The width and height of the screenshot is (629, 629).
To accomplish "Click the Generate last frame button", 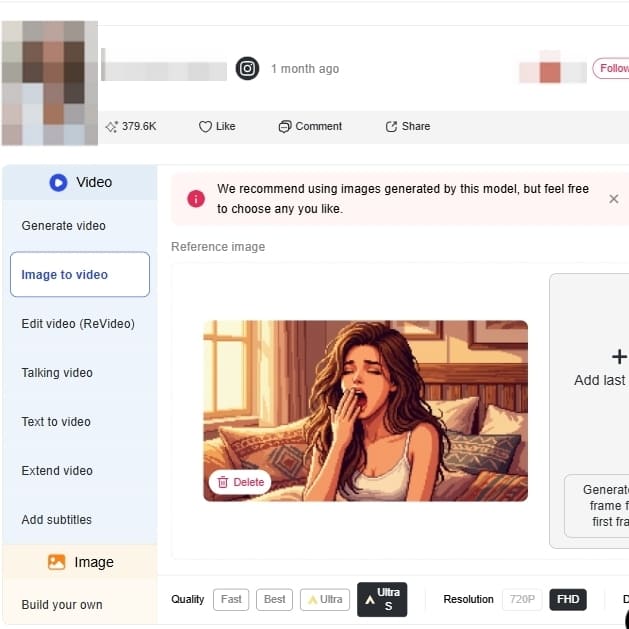I will (x=597, y=505).
